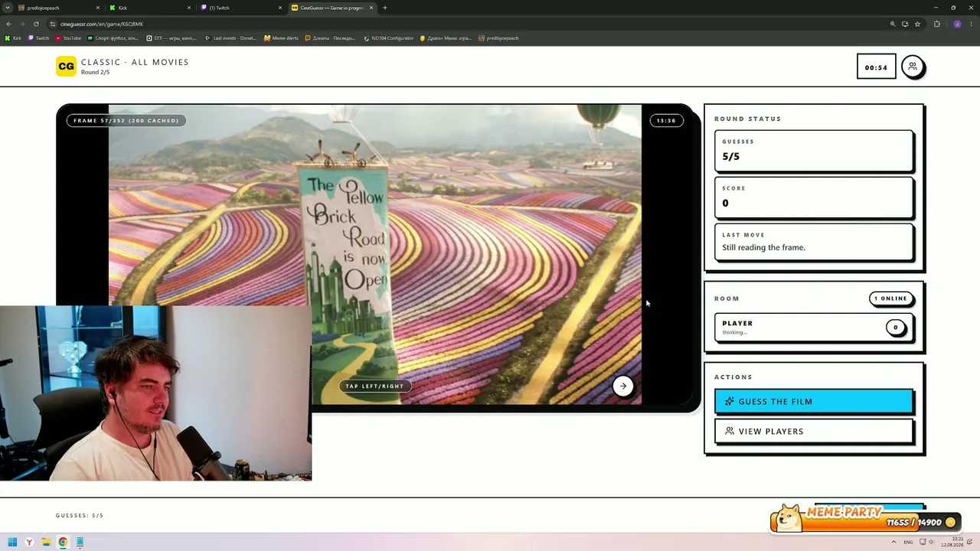Screen dimensions: 980x551
Task: Click the 13:36 frame timestamp badge
Action: pos(666,120)
